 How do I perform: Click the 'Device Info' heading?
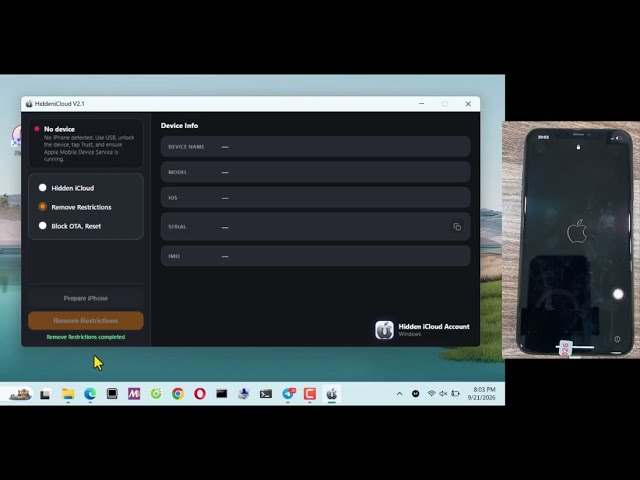coord(179,126)
